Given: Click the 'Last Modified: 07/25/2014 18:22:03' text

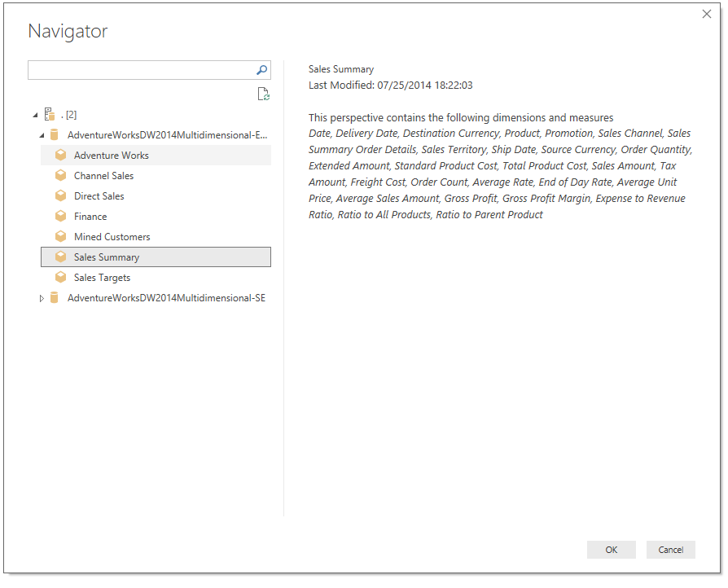Looking at the screenshot, I should (x=390, y=86).
